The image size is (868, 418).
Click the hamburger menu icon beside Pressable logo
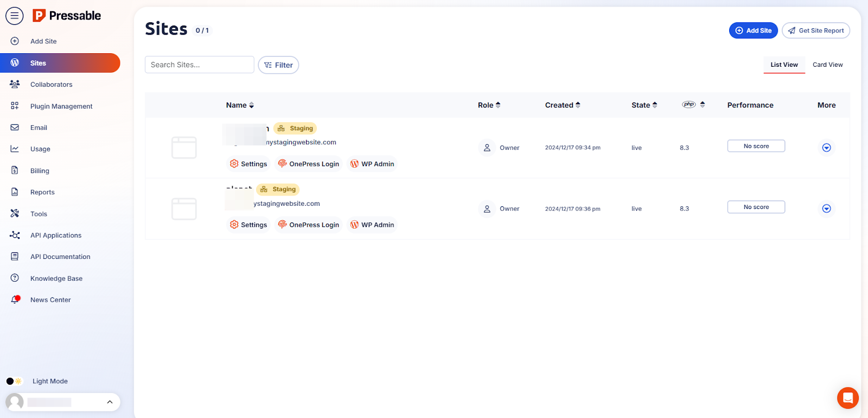(15, 16)
